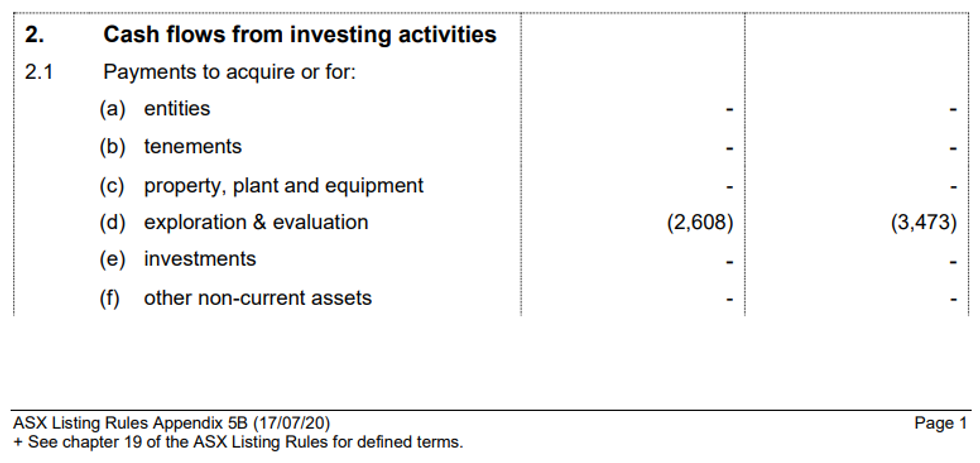Click the last-column dash in the investments row
The width and height of the screenshot is (980, 463).
[x=953, y=261]
